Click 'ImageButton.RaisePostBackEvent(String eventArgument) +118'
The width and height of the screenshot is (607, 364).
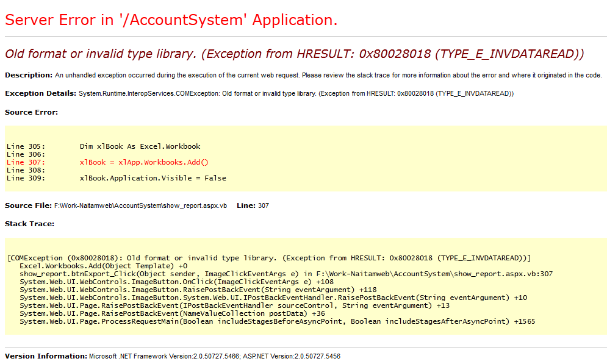(x=198, y=290)
